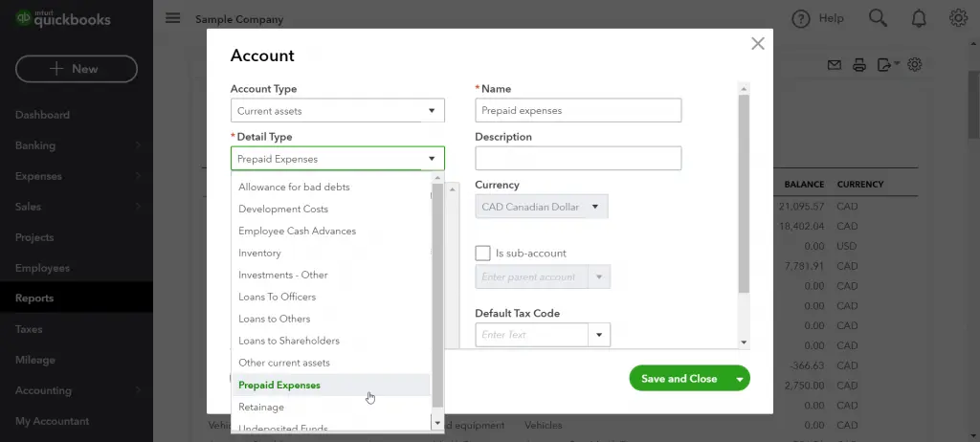Open Reports in the sidebar
980x442 pixels.
tap(34, 298)
